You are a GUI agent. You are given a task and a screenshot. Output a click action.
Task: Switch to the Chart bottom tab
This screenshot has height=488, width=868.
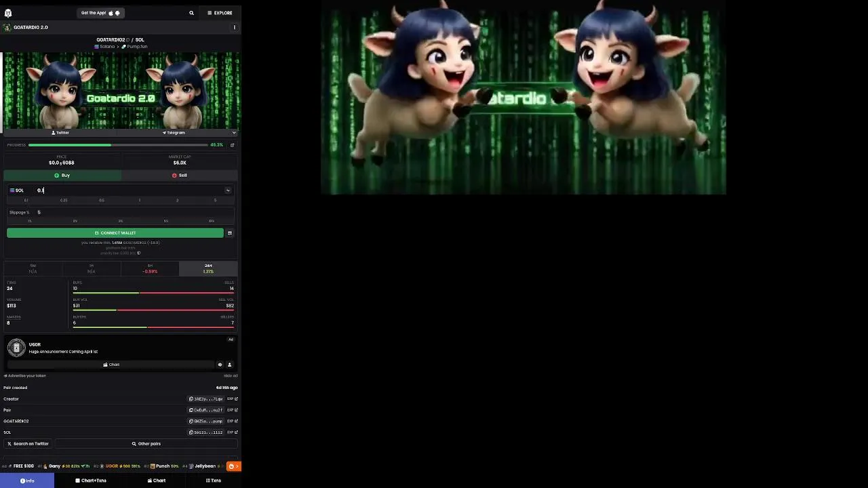click(157, 481)
